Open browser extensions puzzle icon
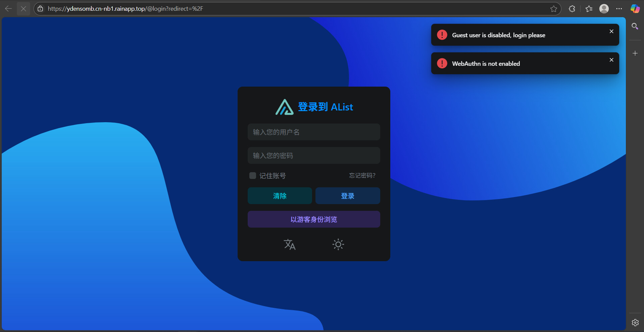Image resolution: width=644 pixels, height=332 pixels. point(572,9)
